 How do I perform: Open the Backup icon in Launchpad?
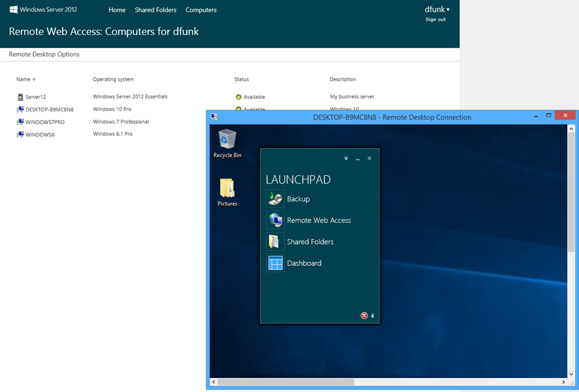[x=275, y=199]
